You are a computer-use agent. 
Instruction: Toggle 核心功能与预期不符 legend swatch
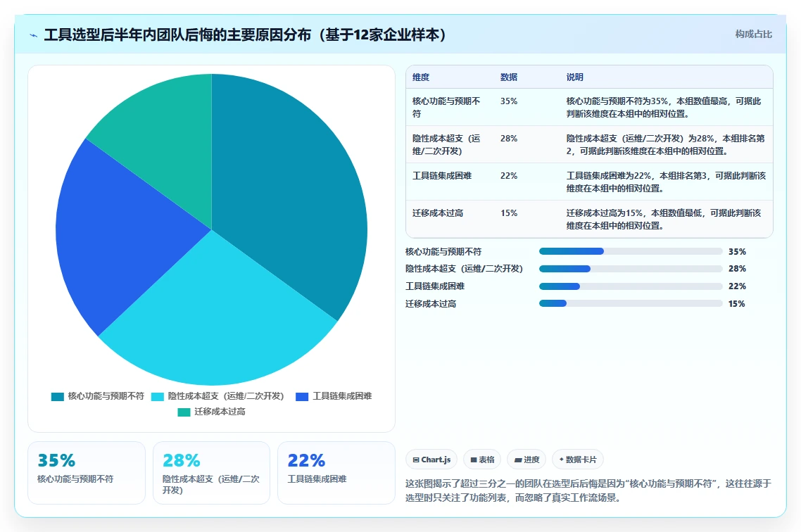pyautogui.click(x=57, y=397)
